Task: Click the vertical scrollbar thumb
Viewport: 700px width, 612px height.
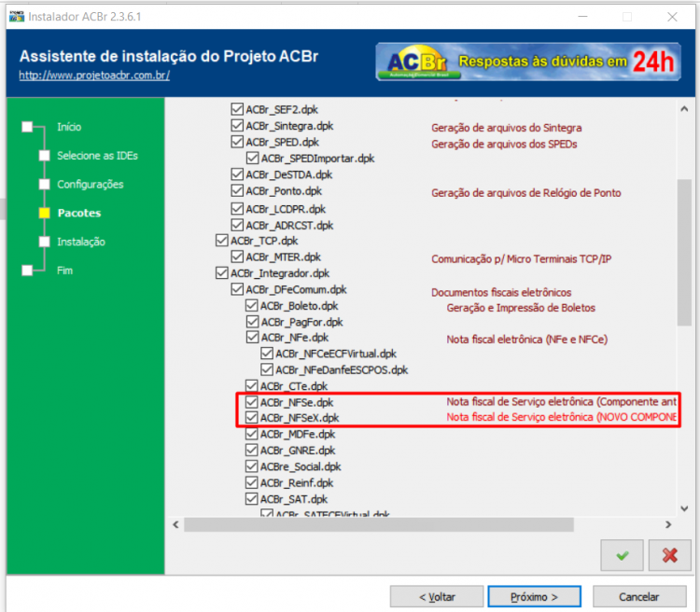Action: tap(684, 252)
